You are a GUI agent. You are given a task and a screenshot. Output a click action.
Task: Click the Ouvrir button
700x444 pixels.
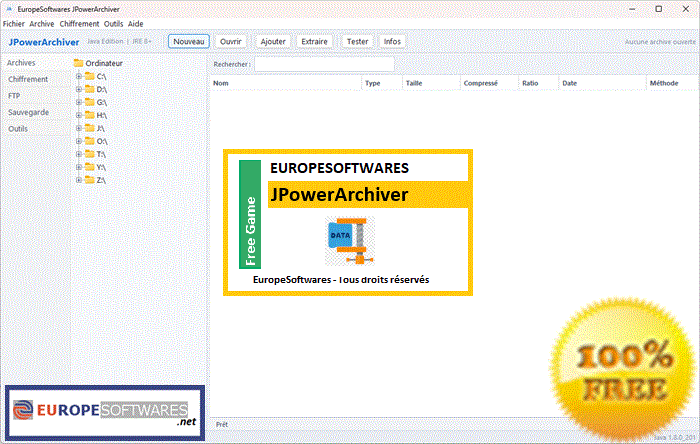pos(230,41)
